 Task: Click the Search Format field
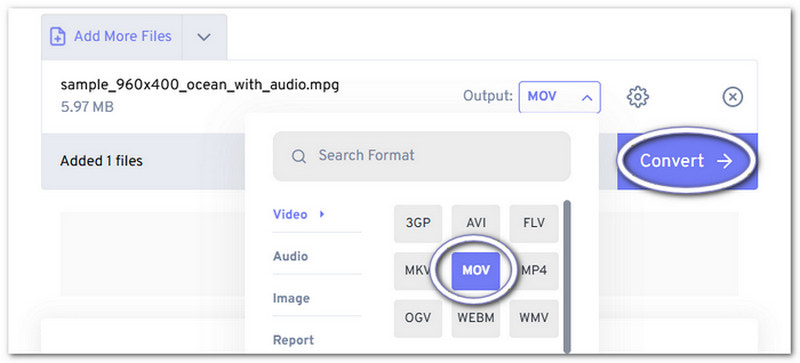(x=421, y=156)
